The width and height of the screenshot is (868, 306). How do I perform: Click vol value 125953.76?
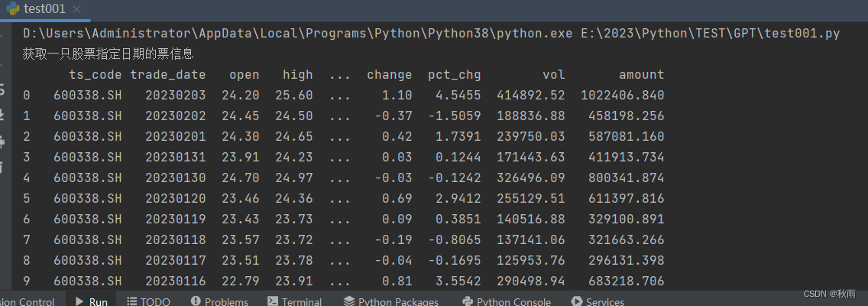(531, 260)
